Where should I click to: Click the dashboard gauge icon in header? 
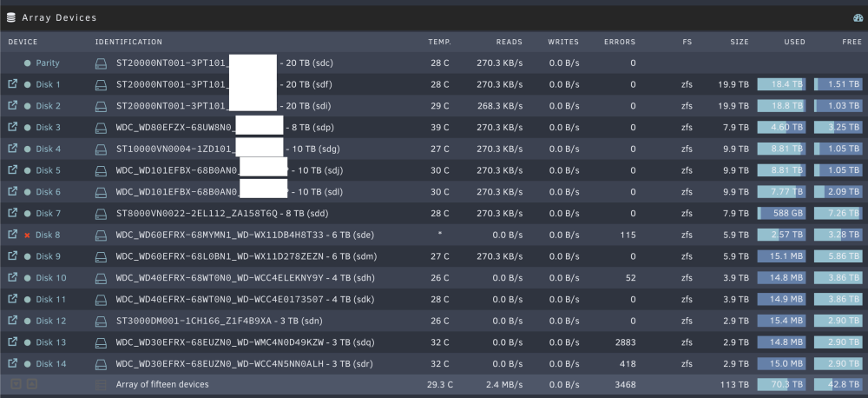point(858,17)
